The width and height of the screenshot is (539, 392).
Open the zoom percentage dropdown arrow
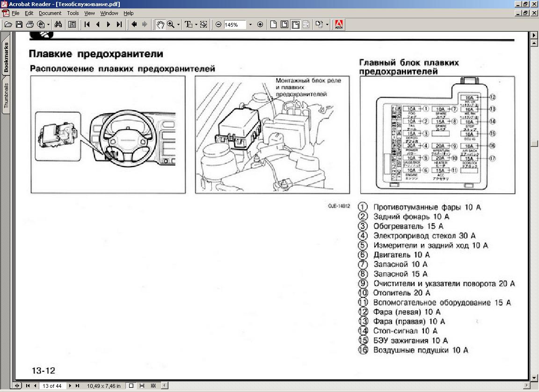(250, 24)
